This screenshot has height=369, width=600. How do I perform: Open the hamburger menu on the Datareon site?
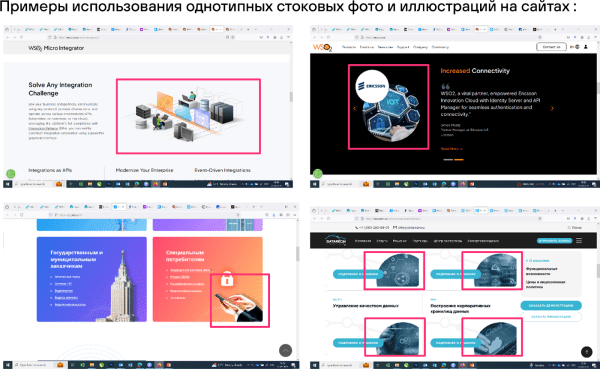coord(579,240)
